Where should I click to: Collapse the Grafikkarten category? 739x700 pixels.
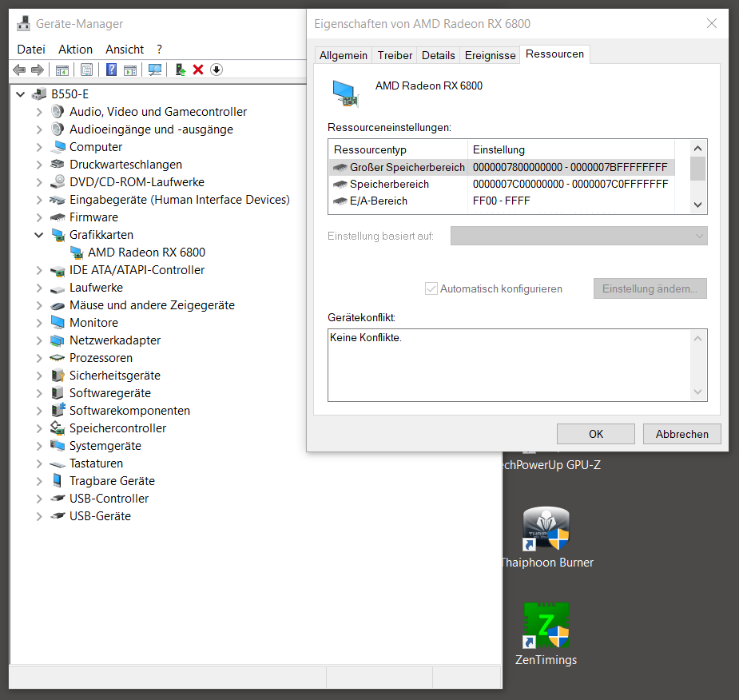[39, 235]
